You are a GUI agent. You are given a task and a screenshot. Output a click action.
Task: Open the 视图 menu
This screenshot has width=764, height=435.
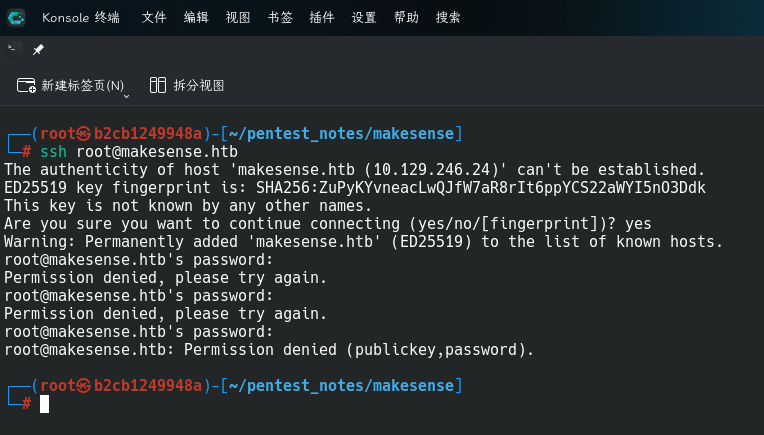(x=238, y=18)
